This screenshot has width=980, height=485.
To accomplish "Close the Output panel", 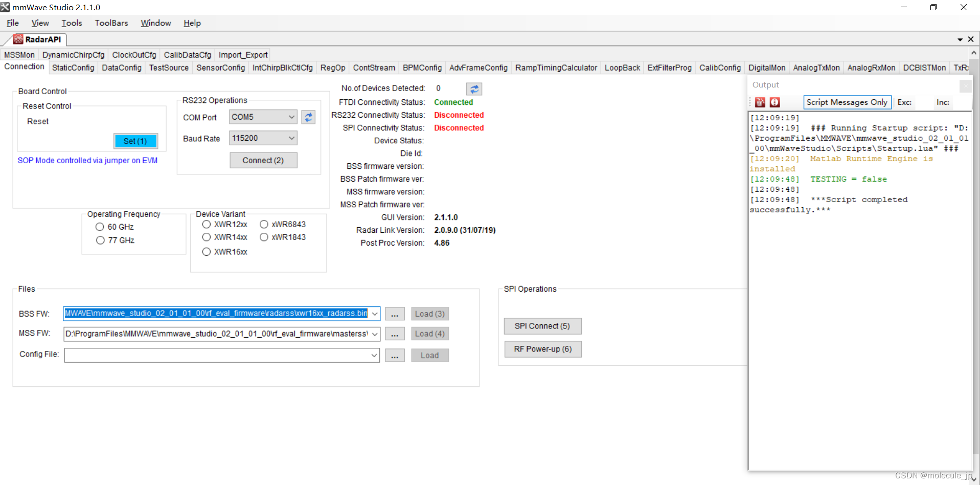I will pyautogui.click(x=965, y=86).
